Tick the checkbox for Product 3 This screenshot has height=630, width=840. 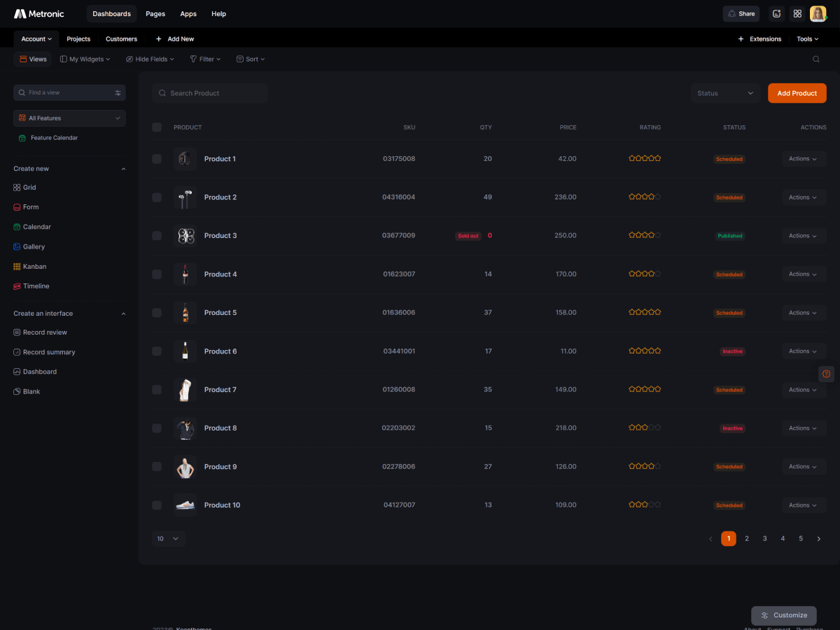click(x=157, y=236)
